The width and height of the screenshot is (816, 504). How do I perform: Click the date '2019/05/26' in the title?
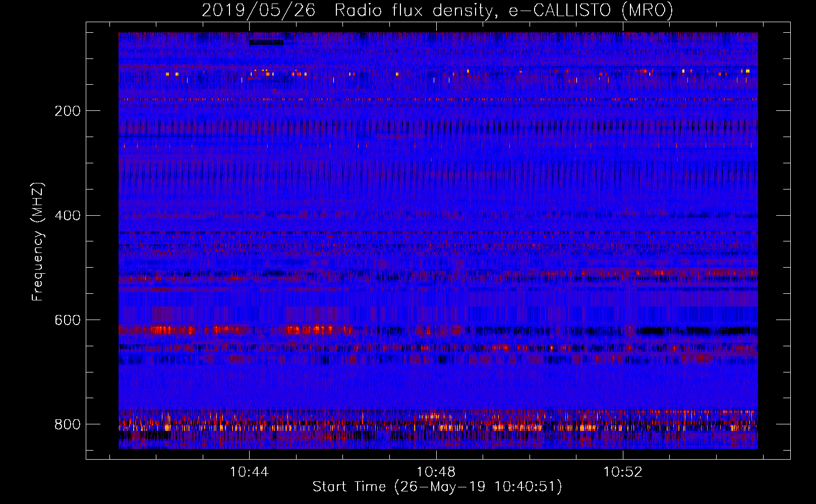click(259, 11)
